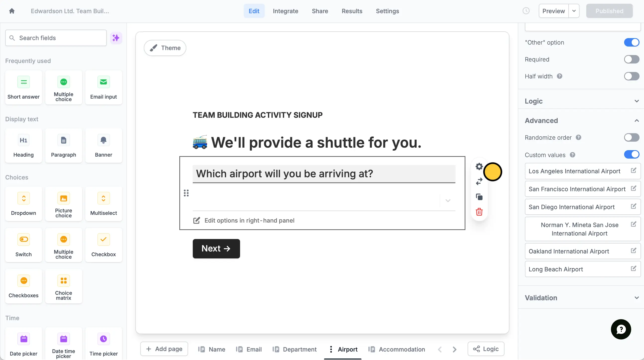
Task: Open the Preview dropdown arrow
Action: pos(574,11)
